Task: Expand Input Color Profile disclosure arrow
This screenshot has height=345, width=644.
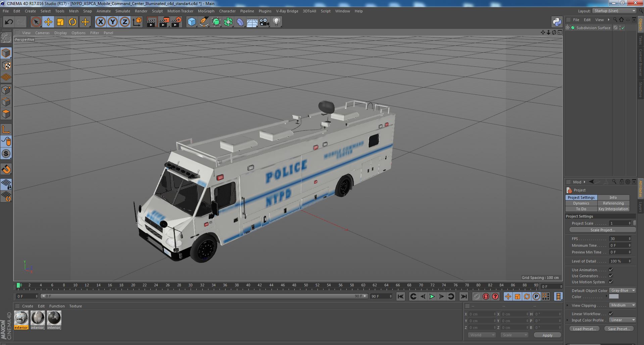Action: tap(567, 320)
